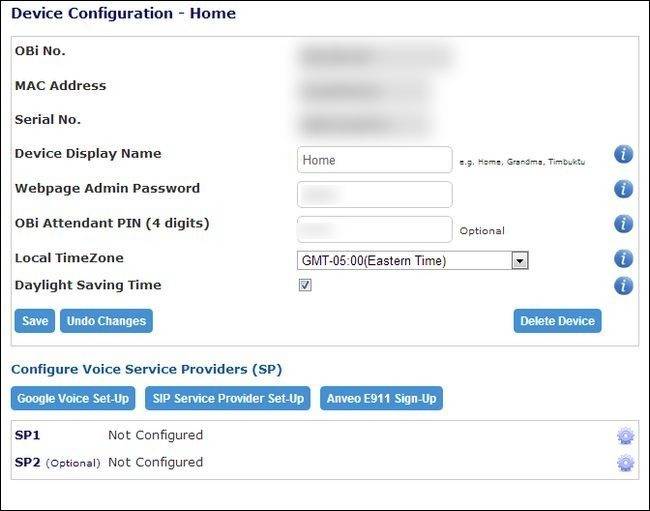Show info for Daylight Saving Time
Image resolution: width=650 pixels, height=511 pixels.
[623, 286]
